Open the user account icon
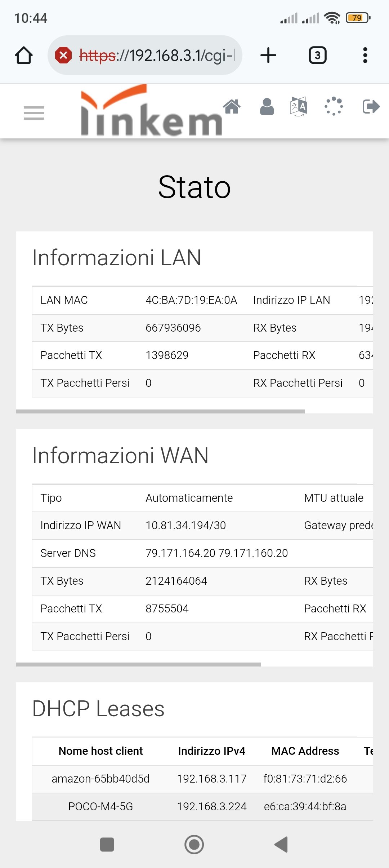 click(x=267, y=107)
